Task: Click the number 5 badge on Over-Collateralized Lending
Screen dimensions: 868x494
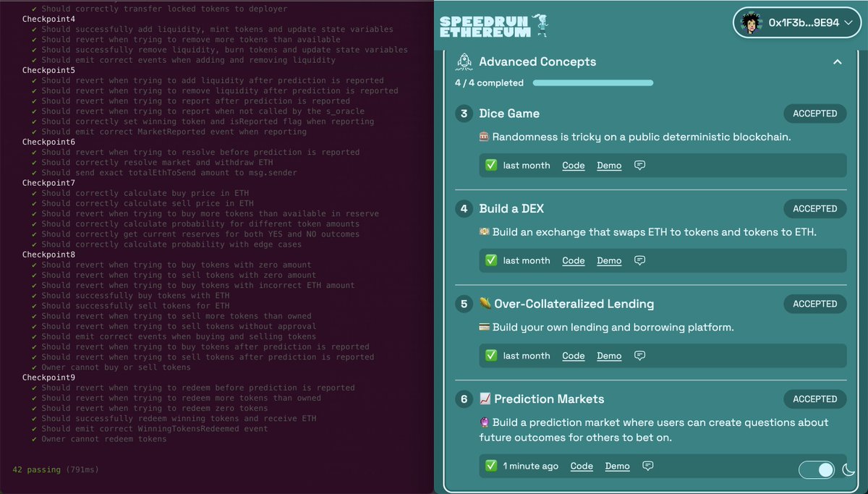Action: pyautogui.click(x=464, y=304)
